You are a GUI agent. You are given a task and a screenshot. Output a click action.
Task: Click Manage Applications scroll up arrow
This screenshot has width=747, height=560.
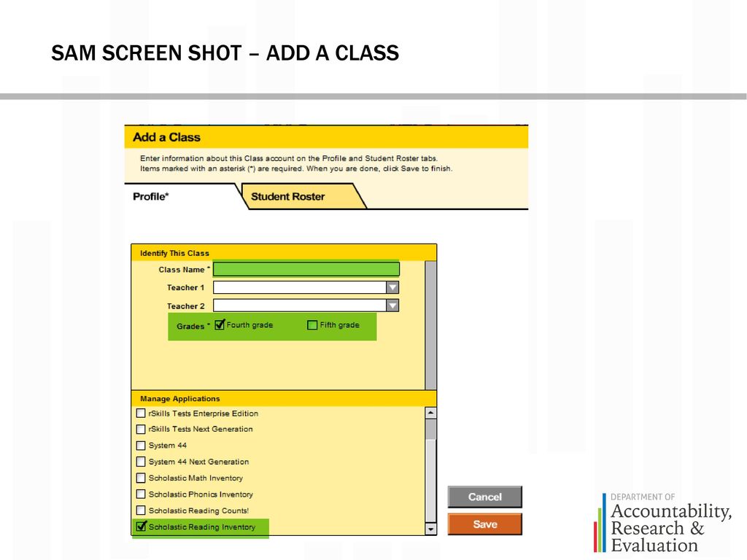point(430,413)
